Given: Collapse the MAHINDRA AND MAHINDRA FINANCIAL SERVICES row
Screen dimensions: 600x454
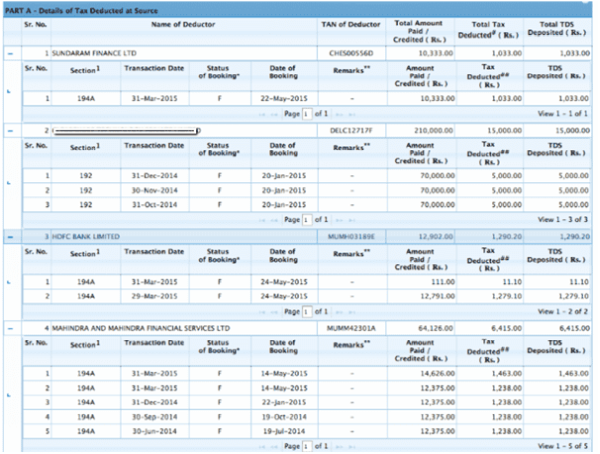Looking at the screenshot, I should (10, 325).
